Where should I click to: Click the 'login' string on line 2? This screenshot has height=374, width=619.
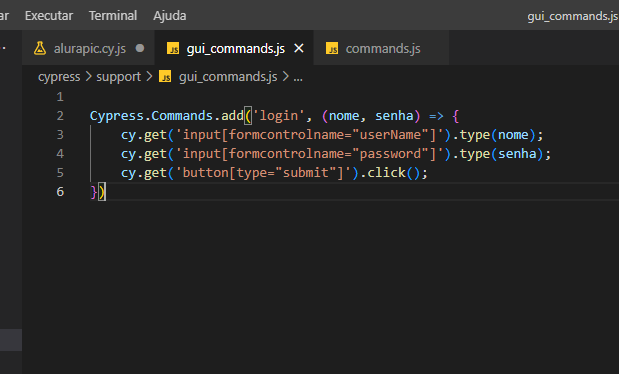[x=279, y=116]
